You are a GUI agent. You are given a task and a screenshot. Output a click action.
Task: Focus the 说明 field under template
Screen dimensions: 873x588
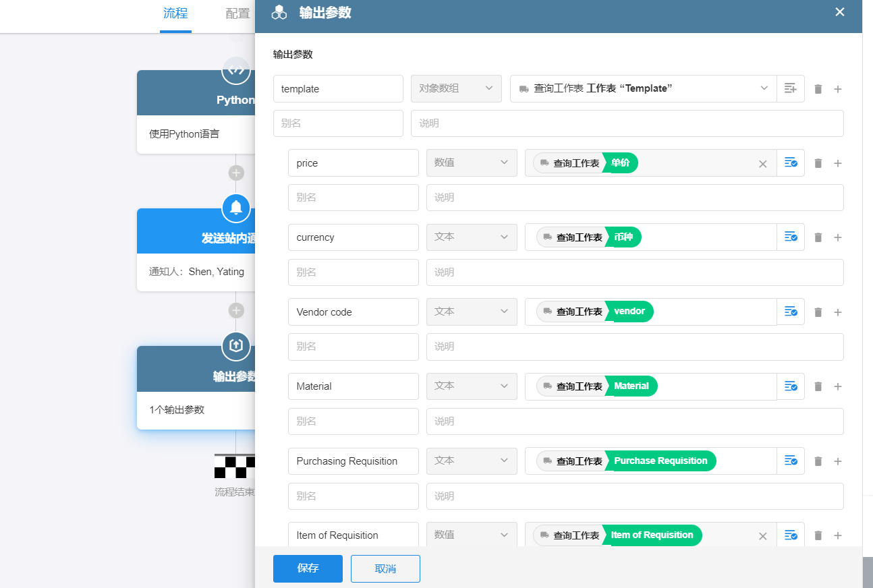(627, 123)
